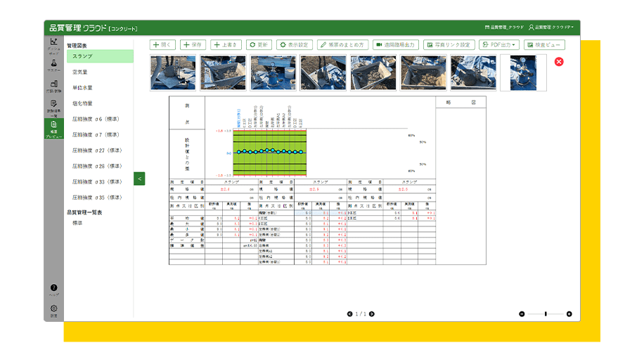Open the 試験結果一覧 sidebar icon

54,108
